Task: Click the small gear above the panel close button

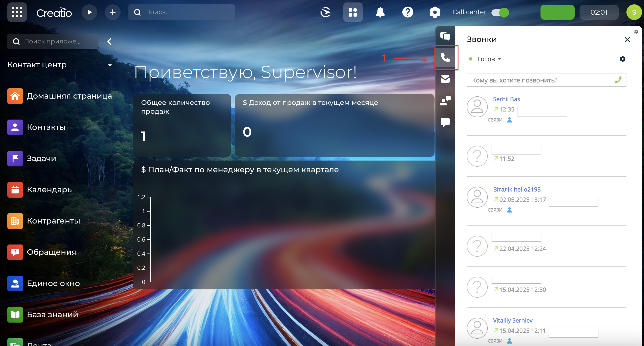Action: 636,32
